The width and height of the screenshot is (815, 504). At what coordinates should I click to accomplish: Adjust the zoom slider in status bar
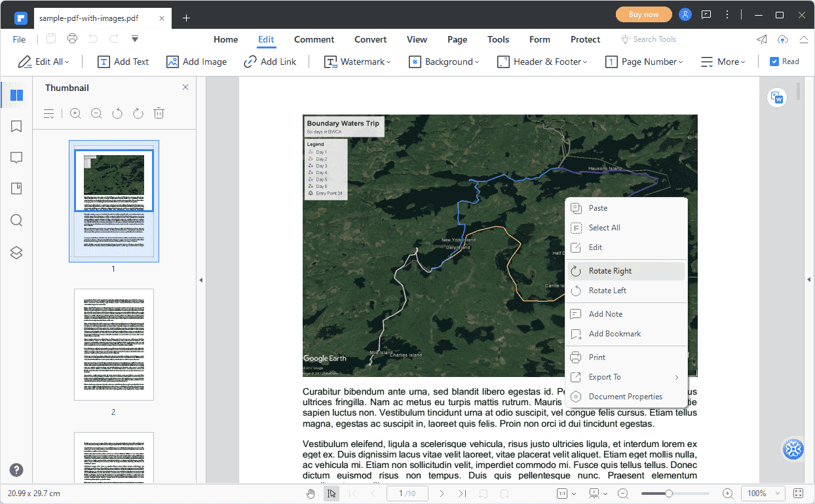coord(668,494)
